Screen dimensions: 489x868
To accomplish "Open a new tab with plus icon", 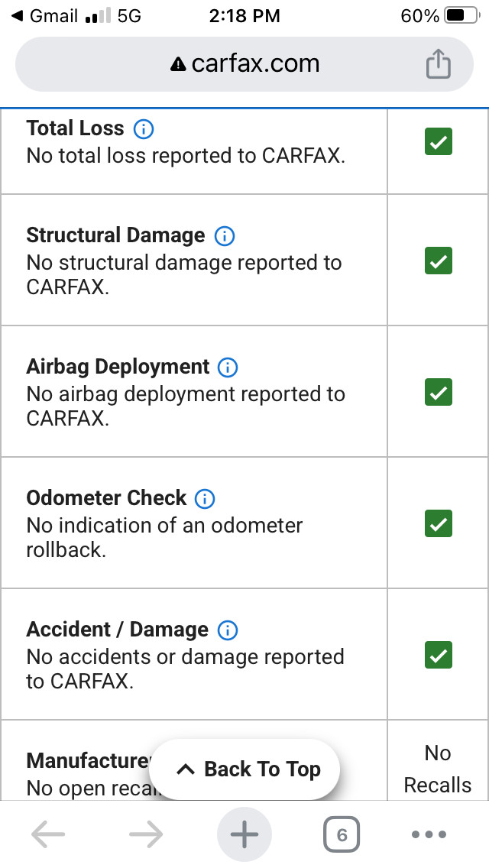I will click(x=244, y=834).
